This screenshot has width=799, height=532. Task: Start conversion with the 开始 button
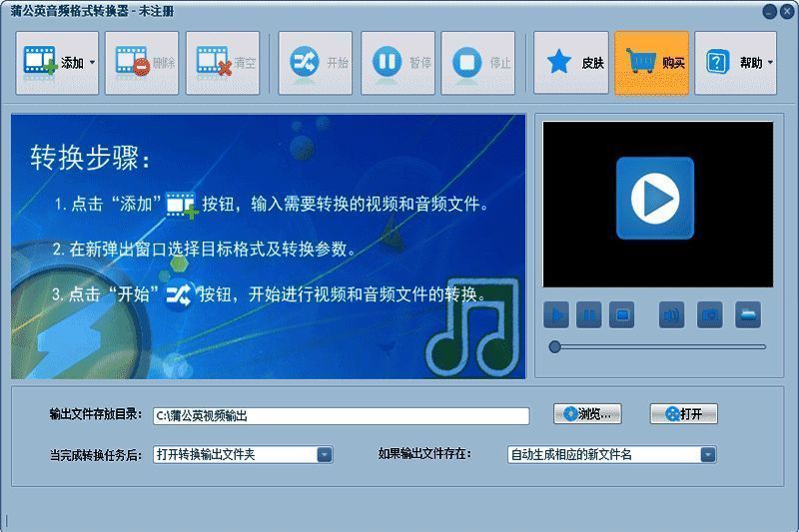click(x=316, y=63)
